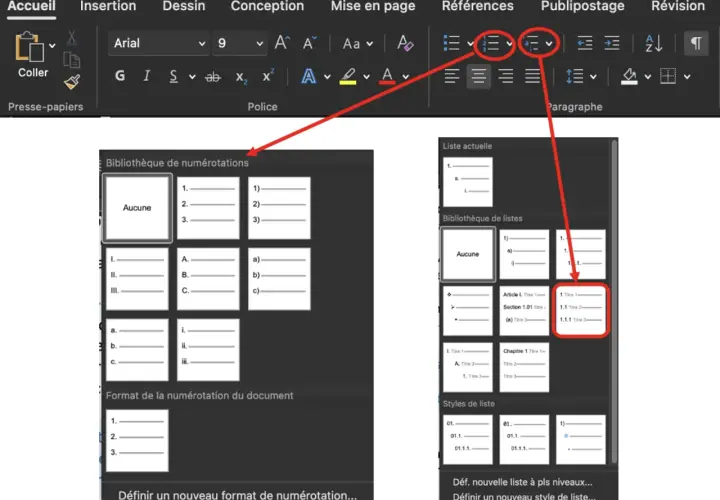Select the Chapitre 1 Titre list style
The width and height of the screenshot is (720, 500).
(524, 367)
